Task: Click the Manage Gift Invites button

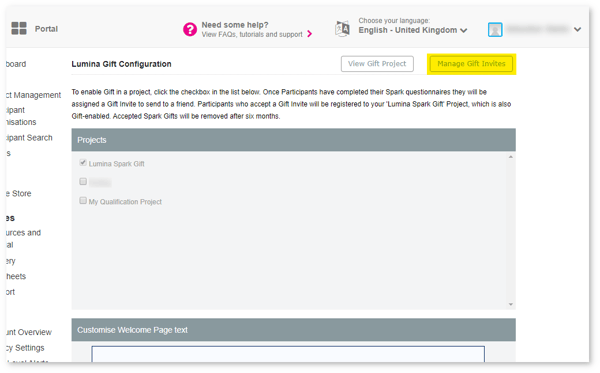Action: (x=471, y=64)
